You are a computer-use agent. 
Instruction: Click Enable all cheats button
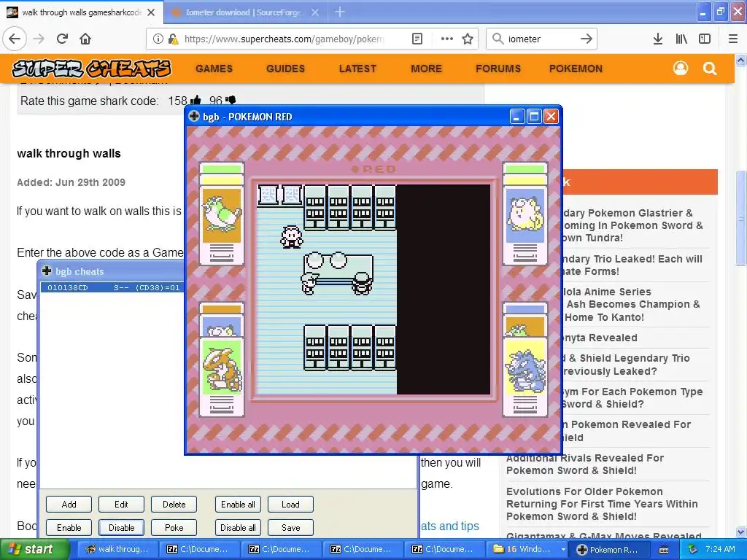pos(238,505)
